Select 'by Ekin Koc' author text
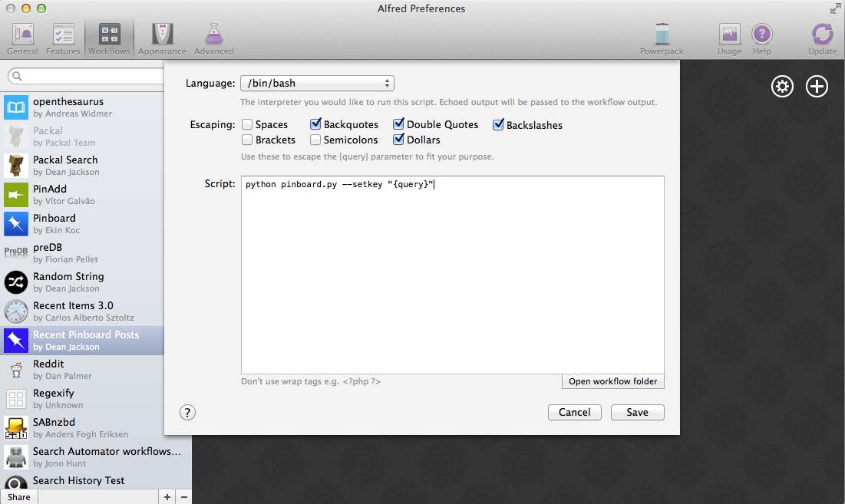845x504 pixels. tap(57, 230)
